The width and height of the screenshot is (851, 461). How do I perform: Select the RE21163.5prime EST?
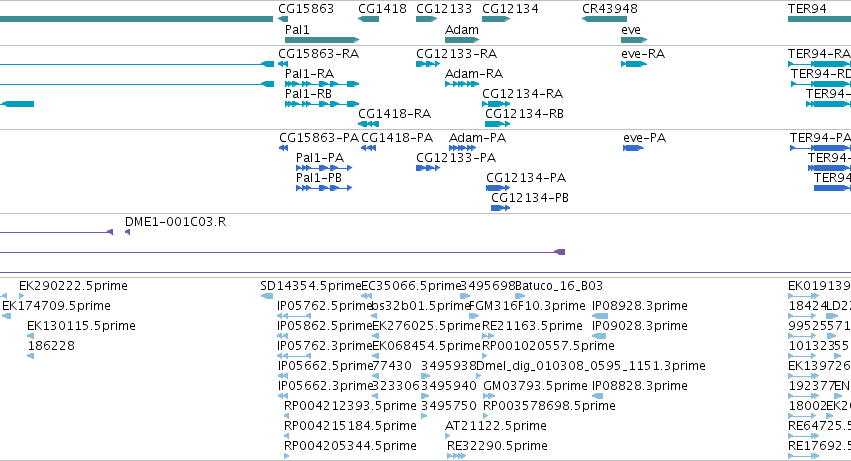(x=487, y=336)
